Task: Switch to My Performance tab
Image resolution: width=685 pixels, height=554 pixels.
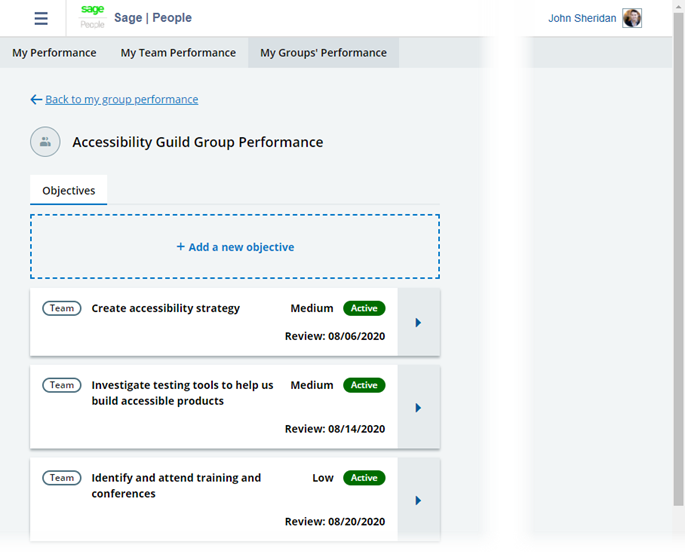Action: (54, 53)
